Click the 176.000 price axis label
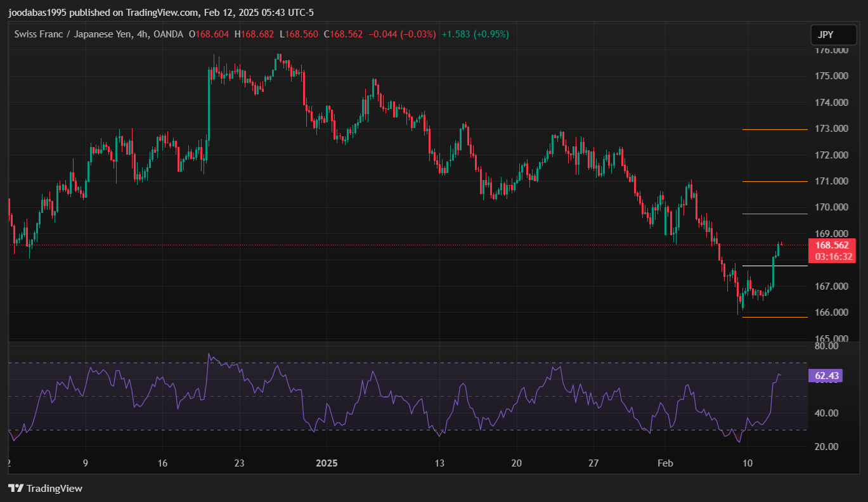Screen dimensions: 868x502 coord(832,50)
